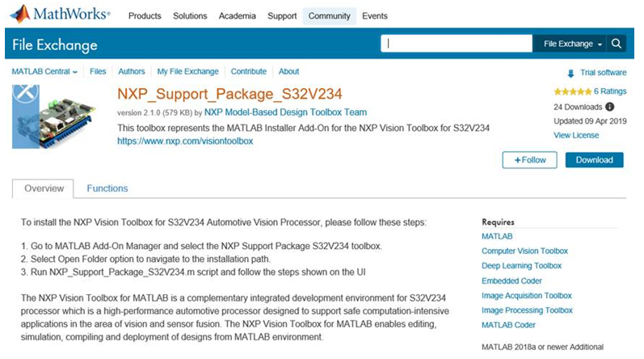This screenshot has height=359, width=644.
Task: Click the MathWorks logo
Action: point(60,14)
